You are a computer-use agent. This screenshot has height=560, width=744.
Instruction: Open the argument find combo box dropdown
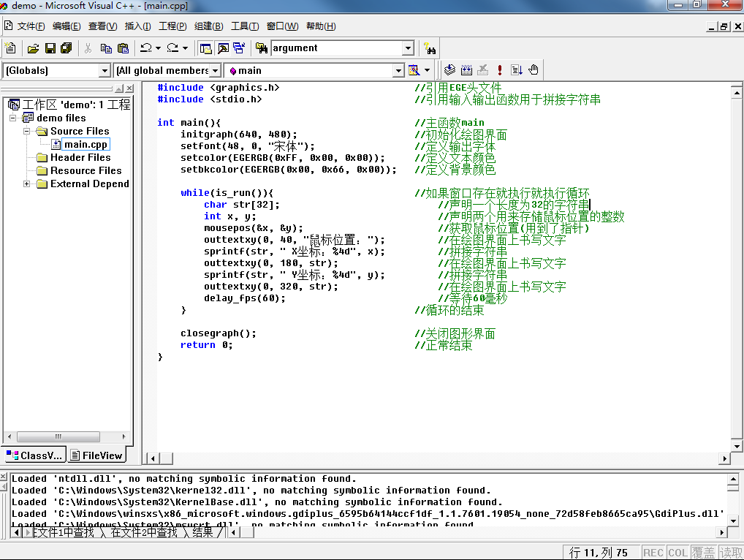[408, 48]
